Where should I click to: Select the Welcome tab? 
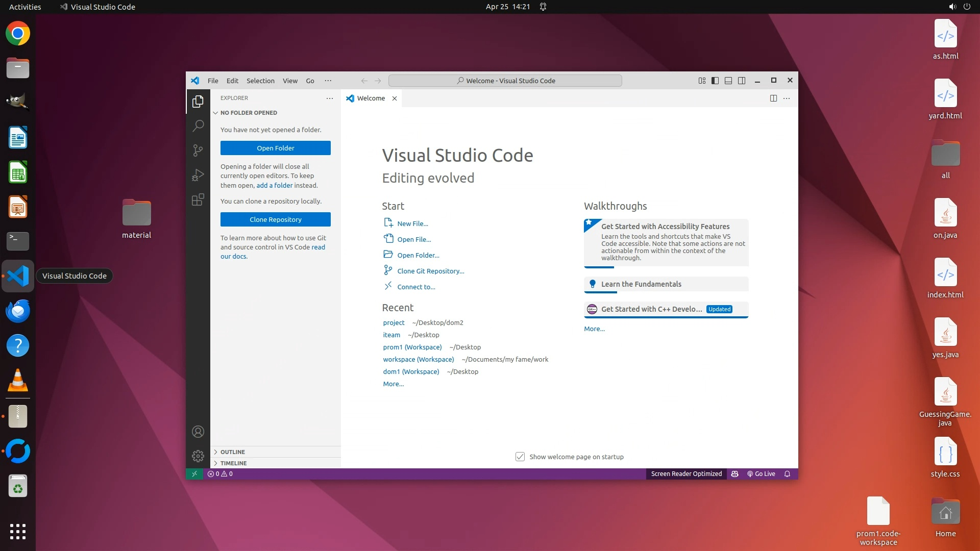[x=371, y=98]
